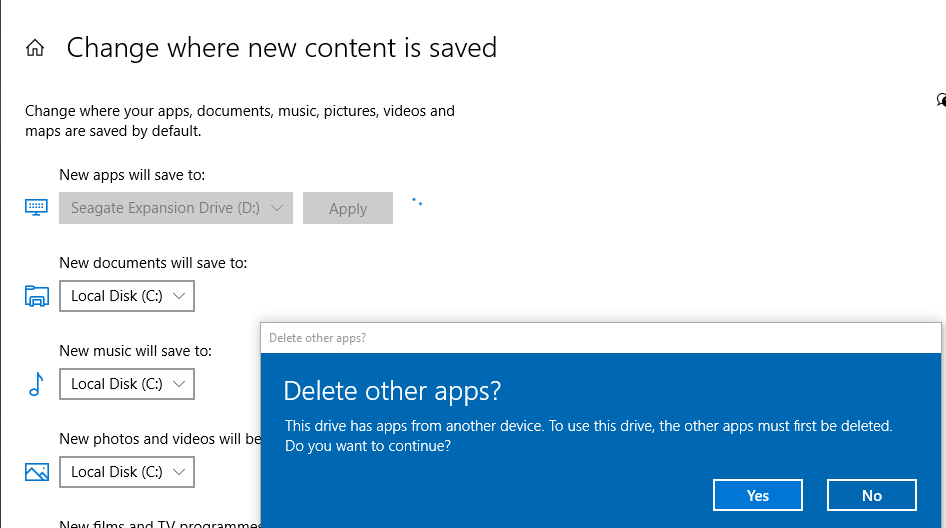Click the documents folder icon

click(36, 296)
